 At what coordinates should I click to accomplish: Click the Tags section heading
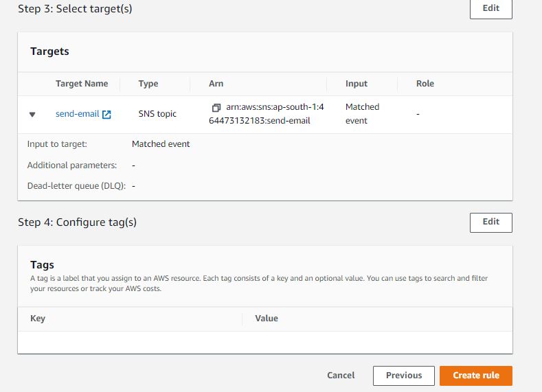point(42,264)
